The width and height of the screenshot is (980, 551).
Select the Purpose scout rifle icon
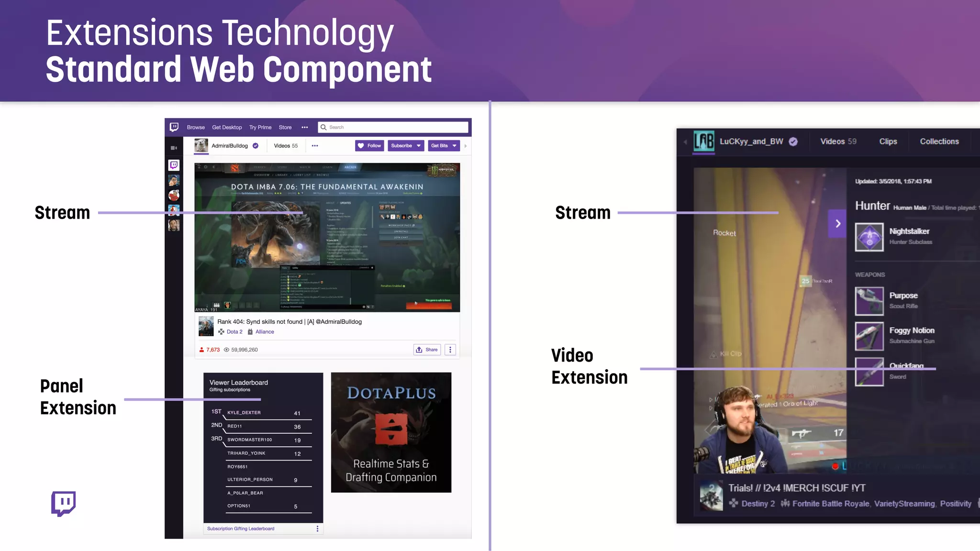click(869, 301)
